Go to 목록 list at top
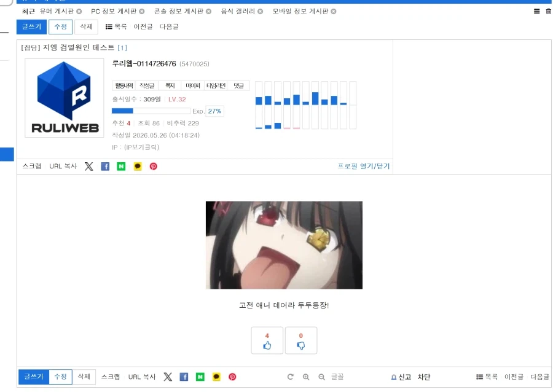553x392 pixels. click(x=116, y=27)
